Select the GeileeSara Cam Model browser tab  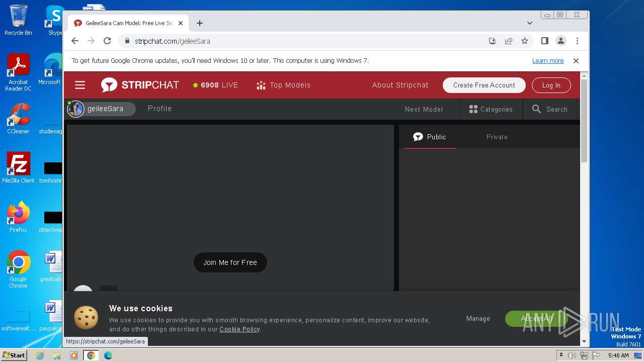(129, 23)
